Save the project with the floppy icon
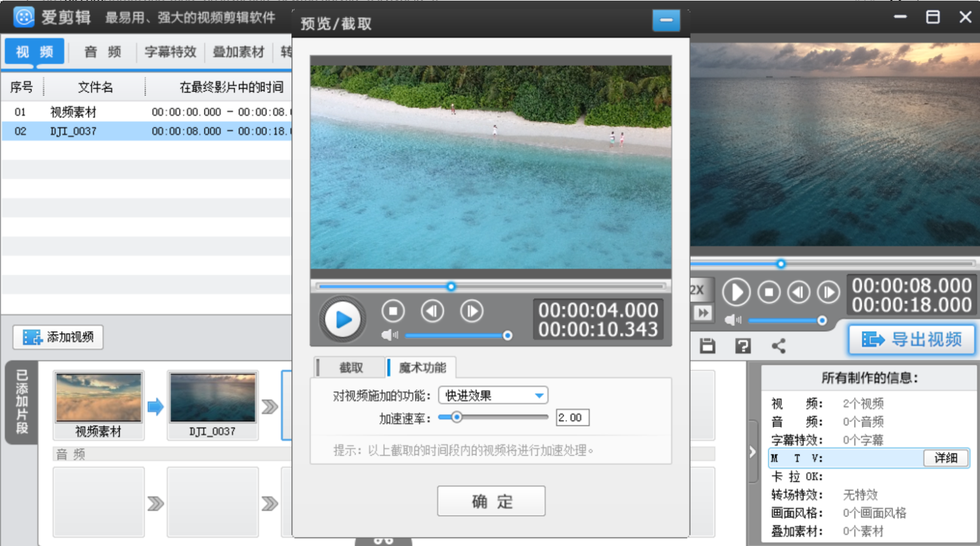Viewport: 980px width, 546px height. [x=708, y=345]
